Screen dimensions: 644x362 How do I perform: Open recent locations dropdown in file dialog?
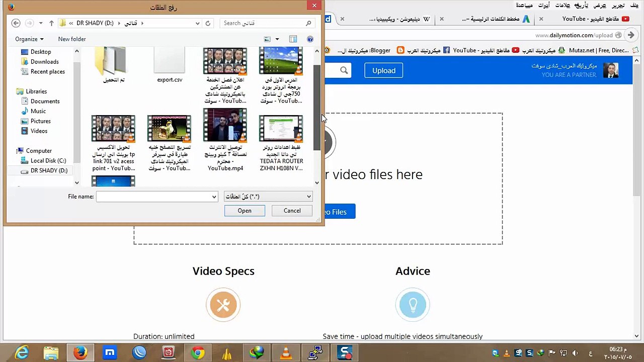41,23
